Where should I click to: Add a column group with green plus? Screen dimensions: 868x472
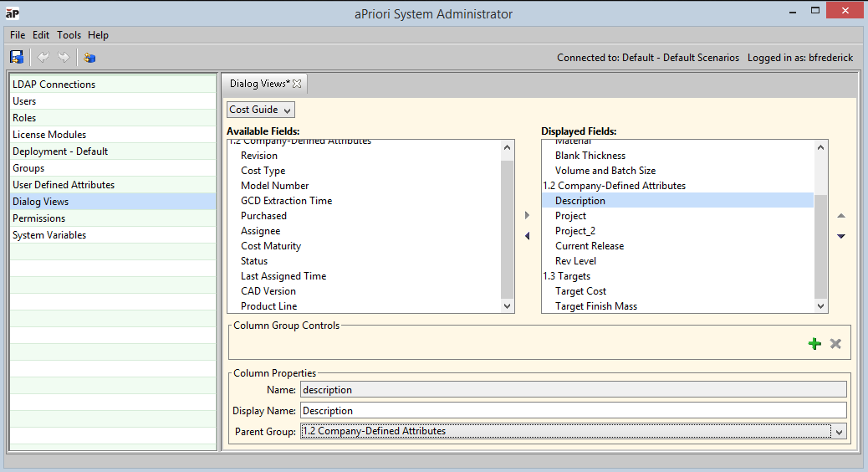click(814, 344)
